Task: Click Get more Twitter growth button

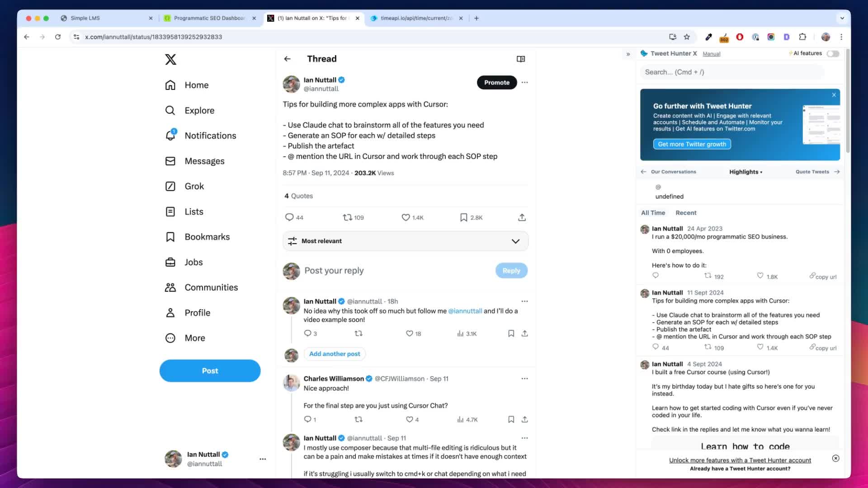Action: click(692, 144)
